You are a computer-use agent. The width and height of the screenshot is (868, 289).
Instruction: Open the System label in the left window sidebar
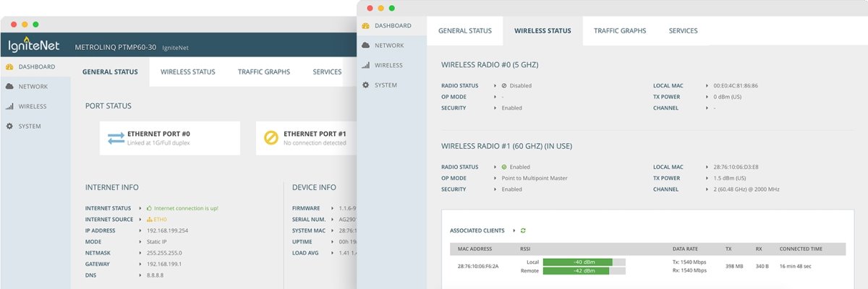[x=30, y=126]
